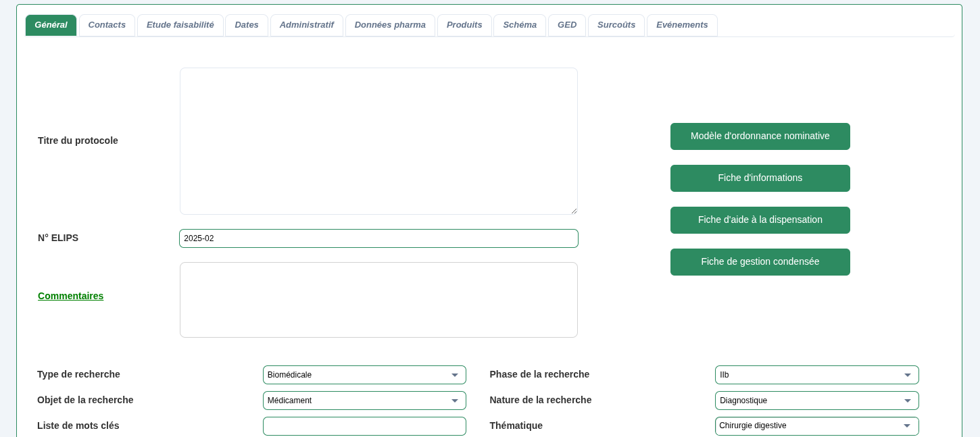The width and height of the screenshot is (980, 437).
Task: Open the Administratif tab
Action: (307, 25)
